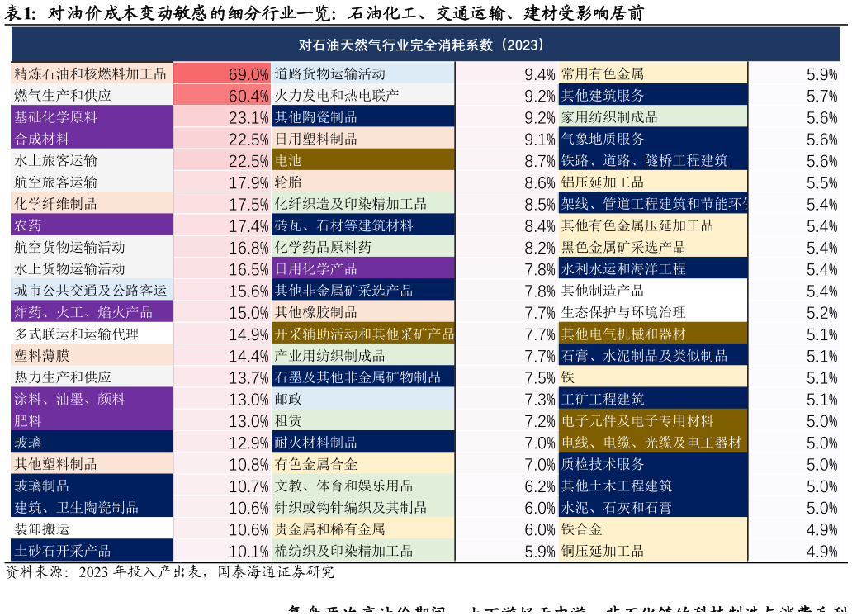Select the cell 邮政
Image resolution: width=852 pixels, height=616 pixels.
click(x=363, y=399)
